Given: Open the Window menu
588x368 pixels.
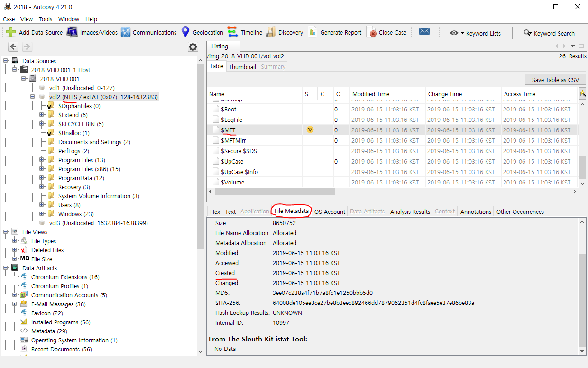Looking at the screenshot, I should point(69,19).
